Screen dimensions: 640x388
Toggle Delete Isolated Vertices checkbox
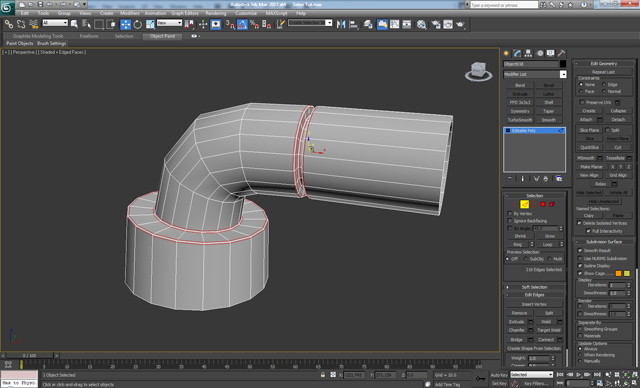pos(579,223)
